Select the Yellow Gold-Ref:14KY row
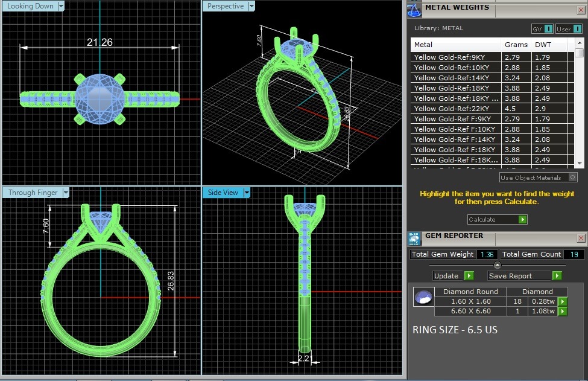 pyautogui.click(x=456, y=78)
